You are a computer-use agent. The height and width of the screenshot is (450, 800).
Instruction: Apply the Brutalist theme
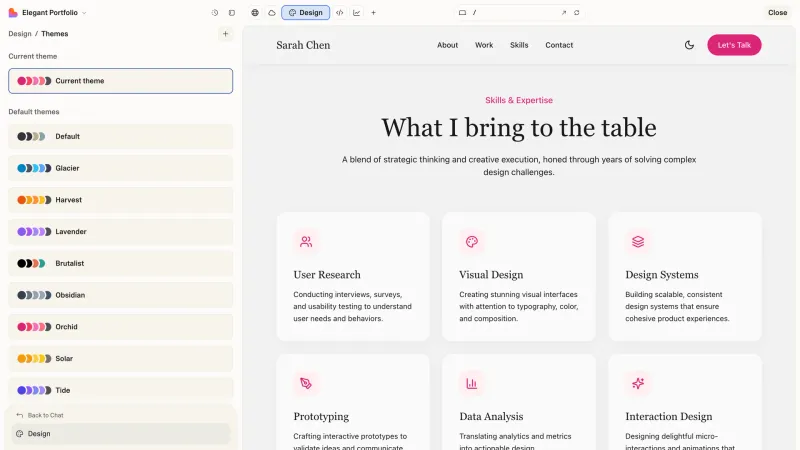pyautogui.click(x=120, y=263)
